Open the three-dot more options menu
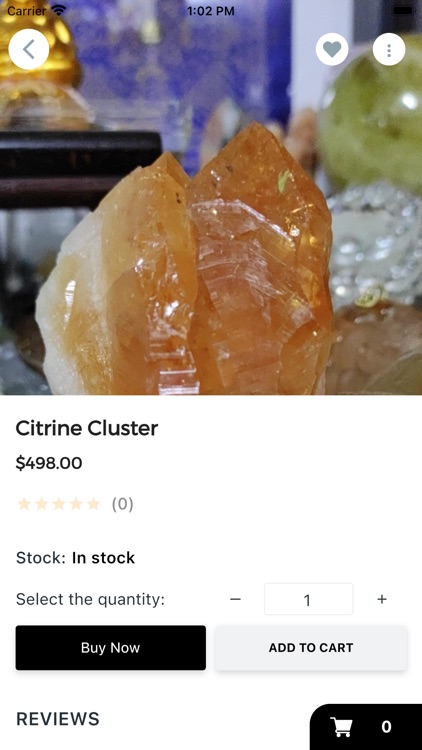The height and width of the screenshot is (750, 422). tap(389, 49)
